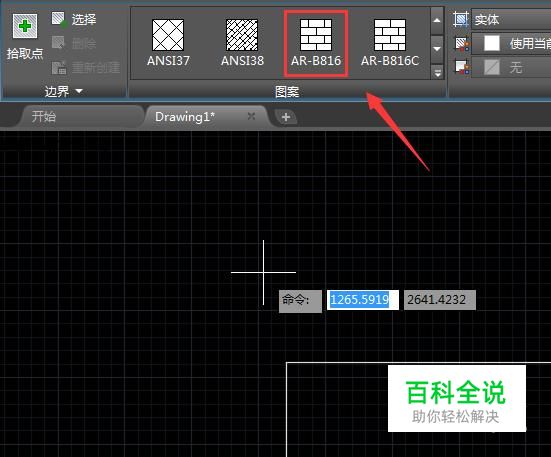Click the hatch color icon
This screenshot has height=457, width=551.
[x=462, y=44]
